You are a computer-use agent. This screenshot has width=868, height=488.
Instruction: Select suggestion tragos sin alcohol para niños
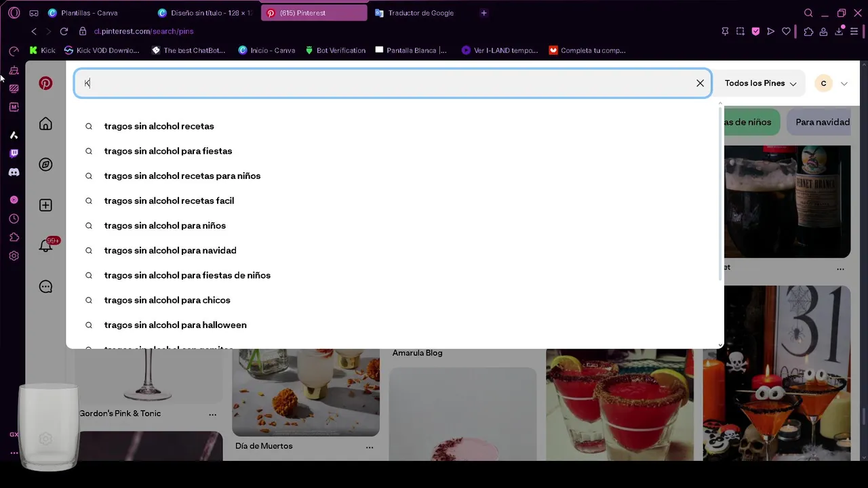[165, 226]
